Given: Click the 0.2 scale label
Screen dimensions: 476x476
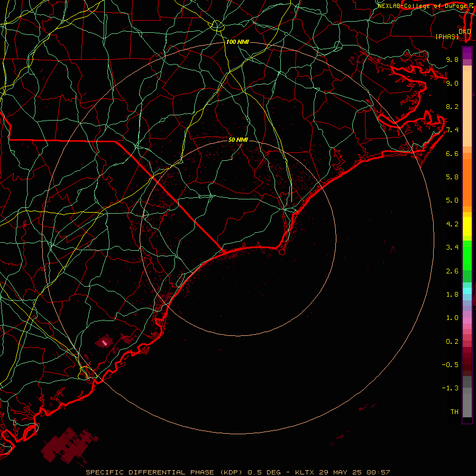Looking at the screenshot, I should coord(452,342).
